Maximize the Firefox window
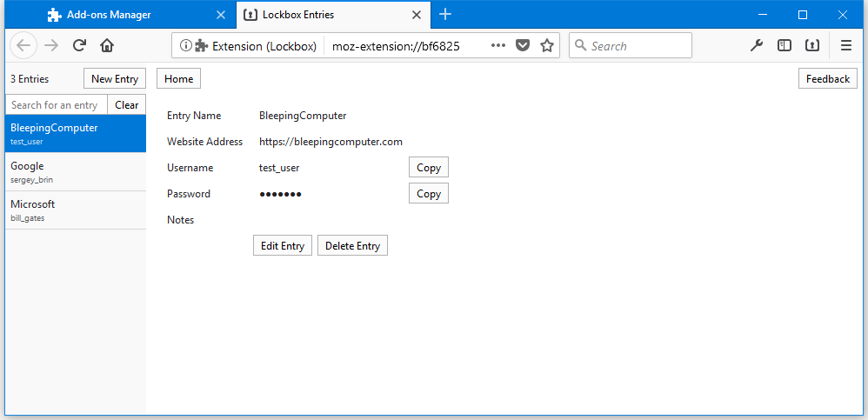The height and width of the screenshot is (420, 868). [803, 15]
